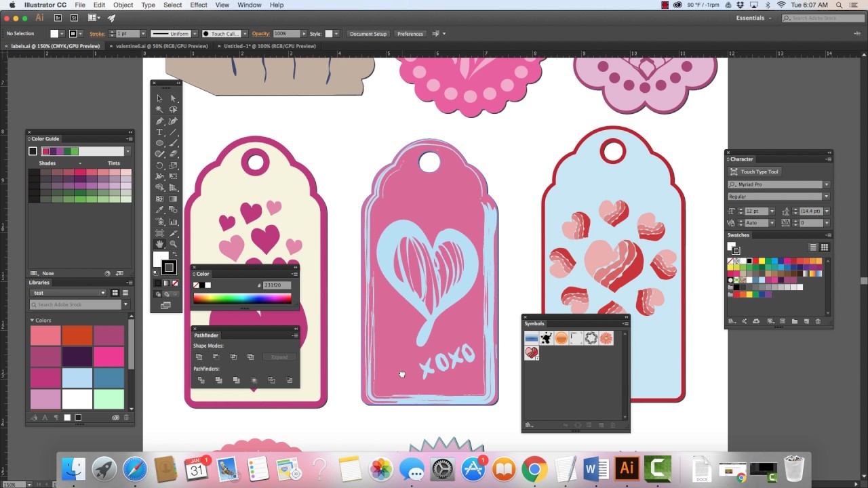Click the color spectrum bar in Color panel
The width and height of the screenshot is (868, 488).
point(242,298)
